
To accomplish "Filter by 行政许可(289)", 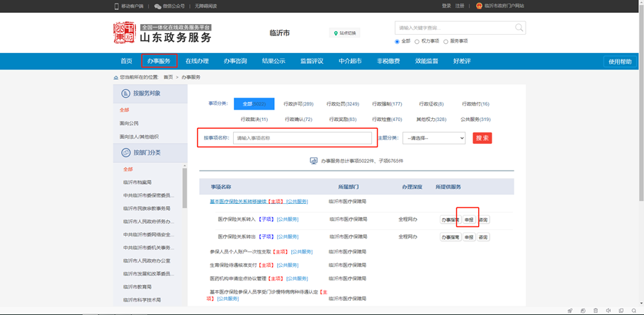I will pos(298,104).
